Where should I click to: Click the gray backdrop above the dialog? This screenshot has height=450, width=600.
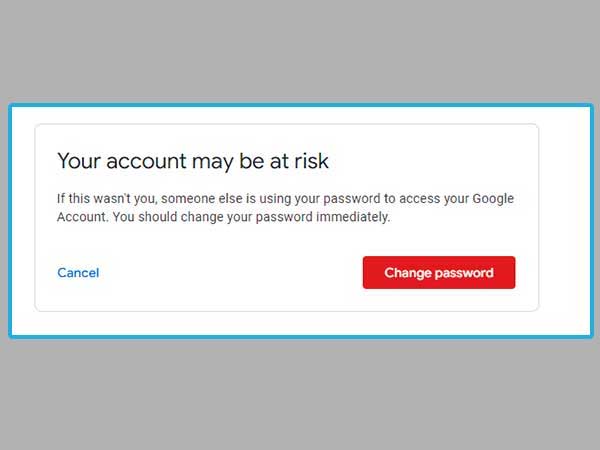(300, 50)
